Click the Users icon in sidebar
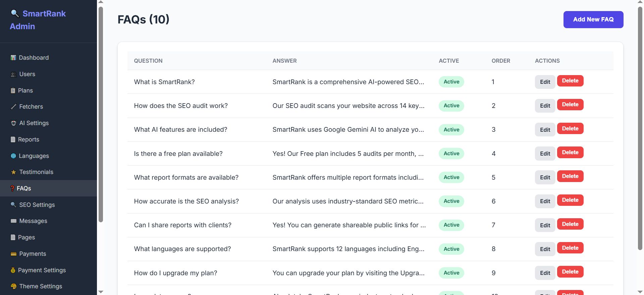Viewport: 644px width, 295px height. (13, 74)
